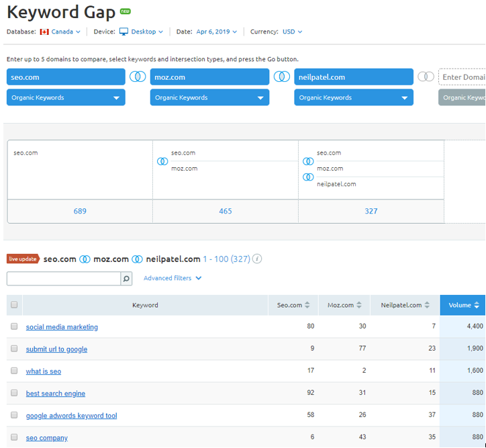Select the 327 three-domain intersection count

pyautogui.click(x=371, y=211)
